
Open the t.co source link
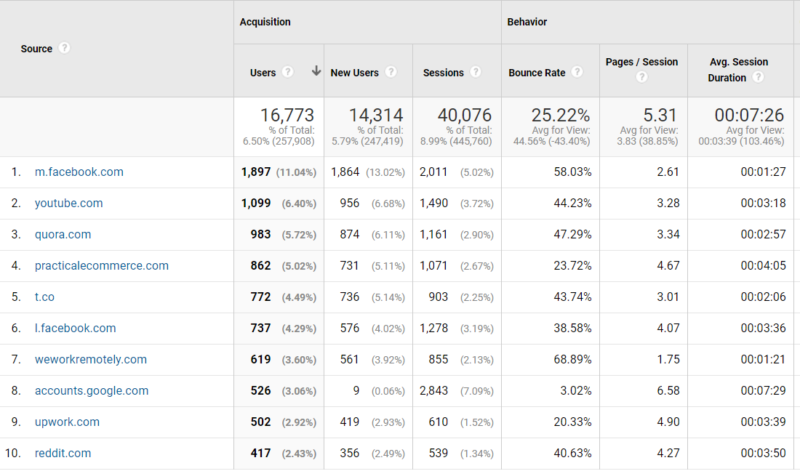click(x=44, y=296)
